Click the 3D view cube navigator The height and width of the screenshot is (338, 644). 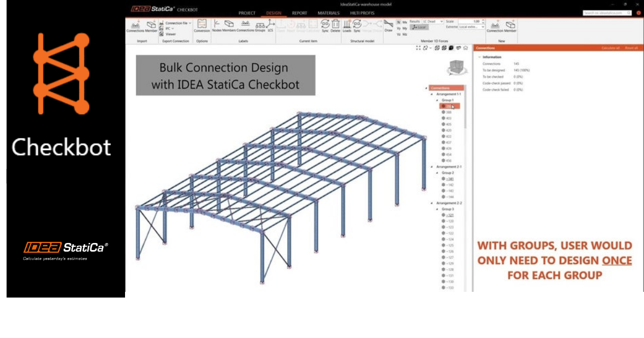456,68
